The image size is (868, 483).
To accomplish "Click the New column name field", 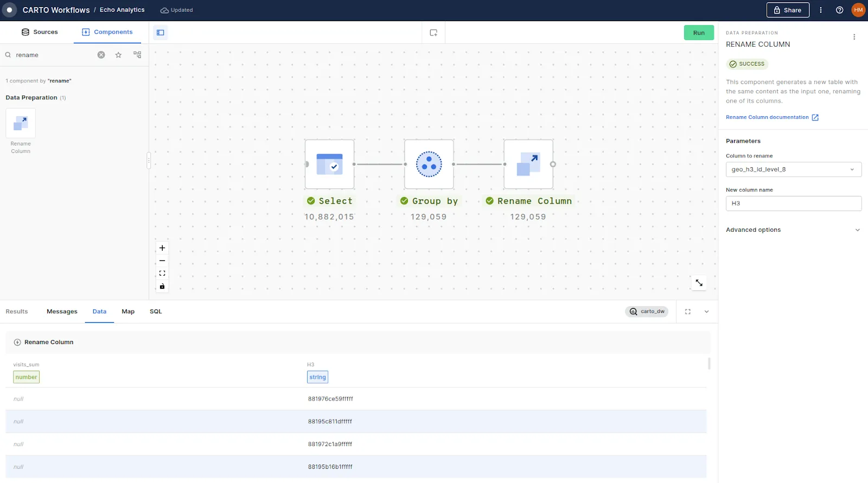I will 793,204.
